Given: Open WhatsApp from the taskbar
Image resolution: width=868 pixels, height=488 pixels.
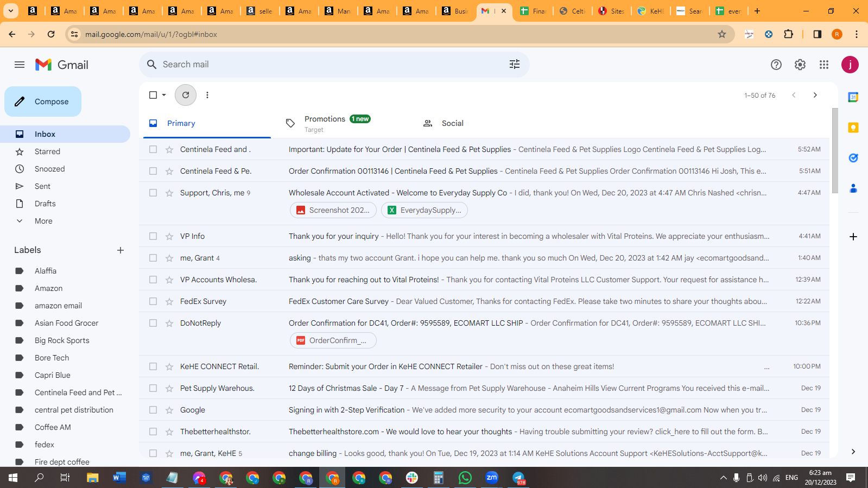Looking at the screenshot, I should click(465, 478).
